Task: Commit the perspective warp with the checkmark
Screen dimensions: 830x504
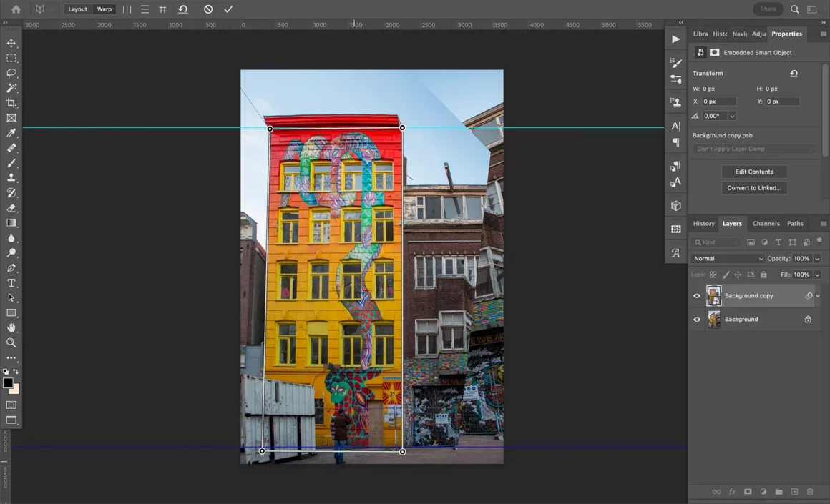Action: [x=229, y=9]
